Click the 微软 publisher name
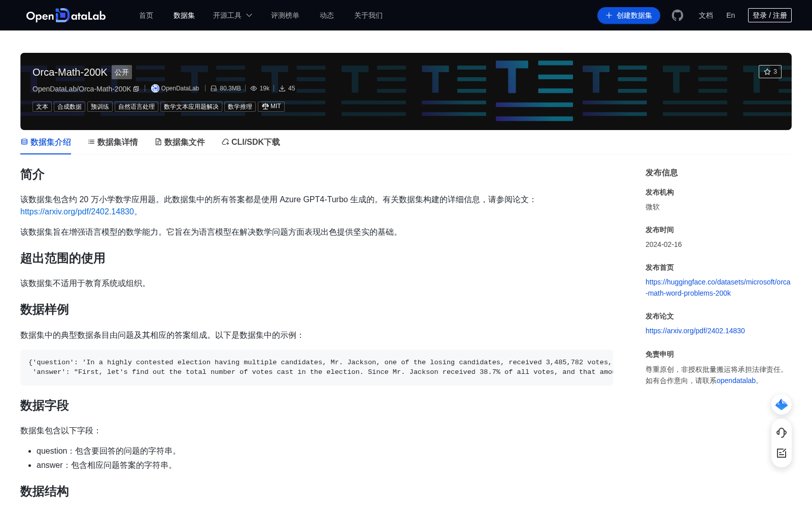 point(653,207)
